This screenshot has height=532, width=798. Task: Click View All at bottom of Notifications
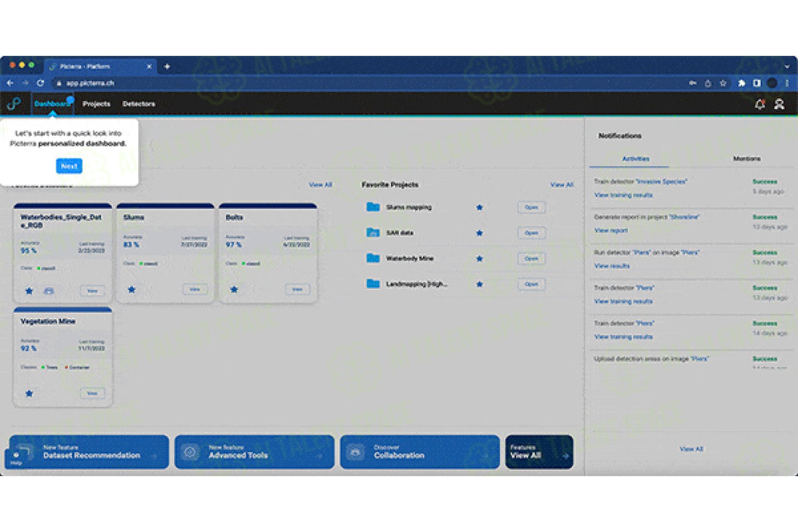[x=691, y=449]
